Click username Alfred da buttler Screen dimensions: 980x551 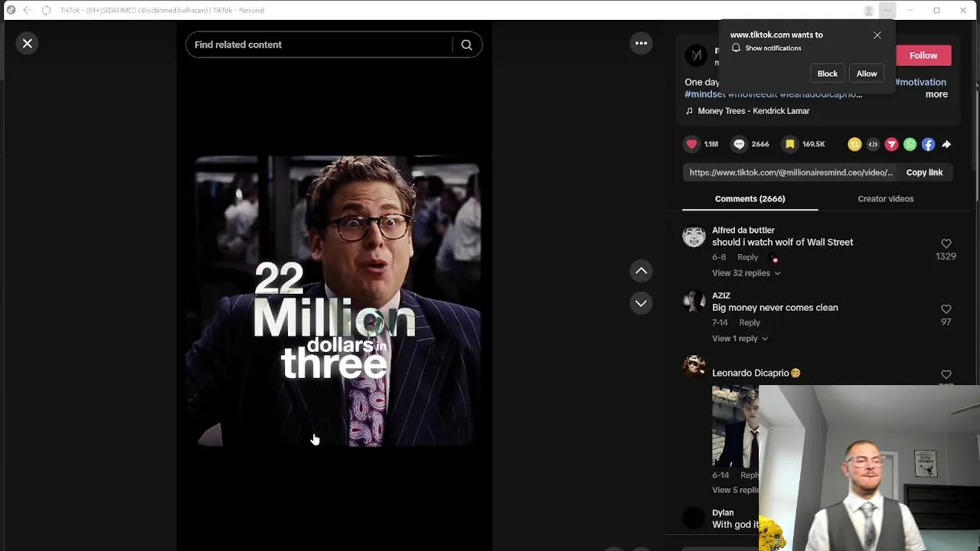[x=743, y=230]
